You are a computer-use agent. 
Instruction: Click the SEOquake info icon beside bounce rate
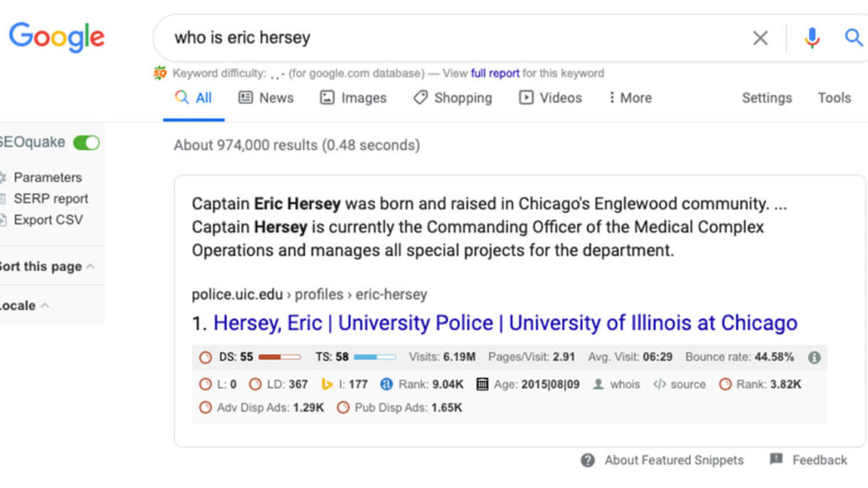click(814, 358)
